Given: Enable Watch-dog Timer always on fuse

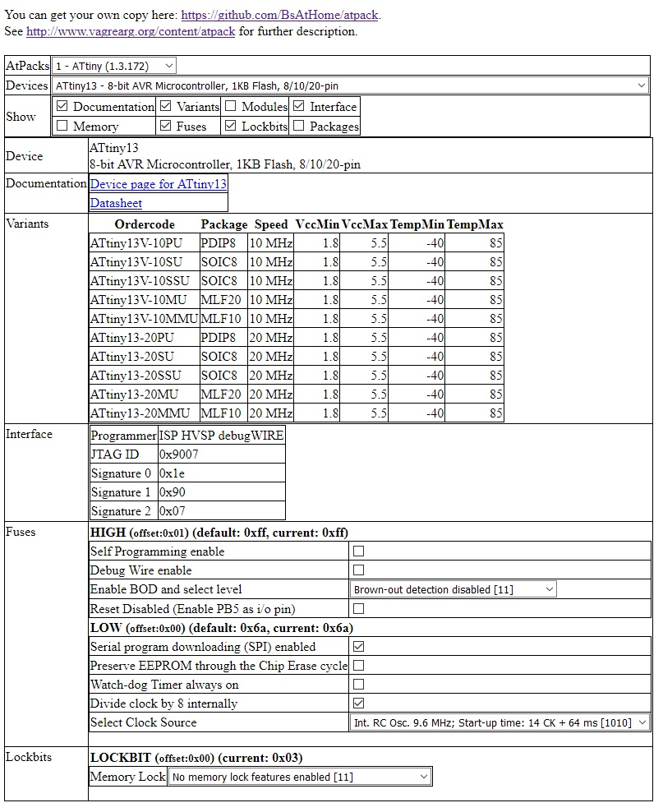Looking at the screenshot, I should 357,685.
